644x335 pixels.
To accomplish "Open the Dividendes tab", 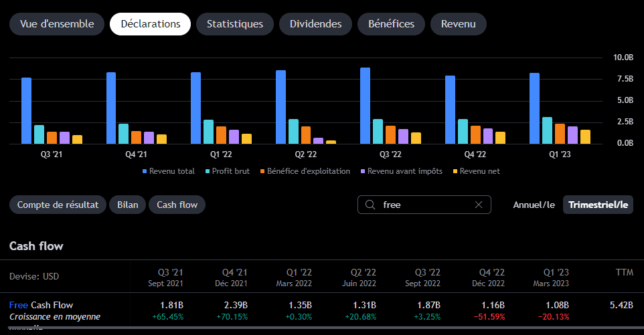I will 315,24.
